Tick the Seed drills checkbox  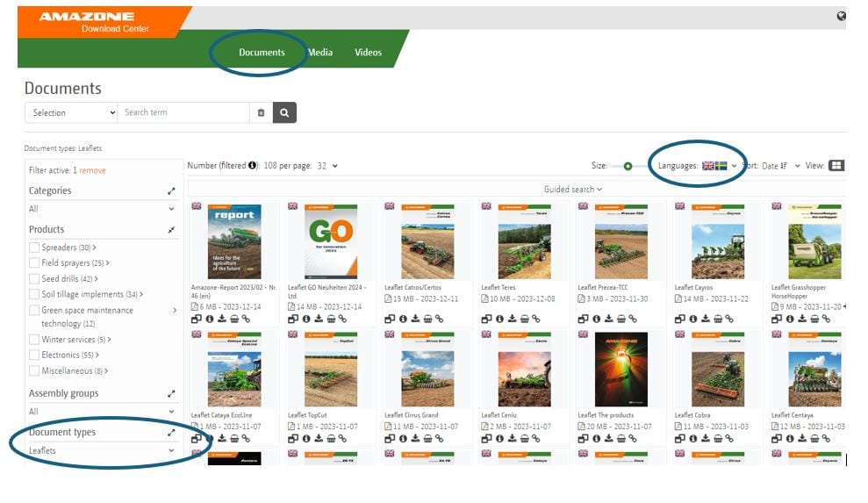pyautogui.click(x=34, y=279)
